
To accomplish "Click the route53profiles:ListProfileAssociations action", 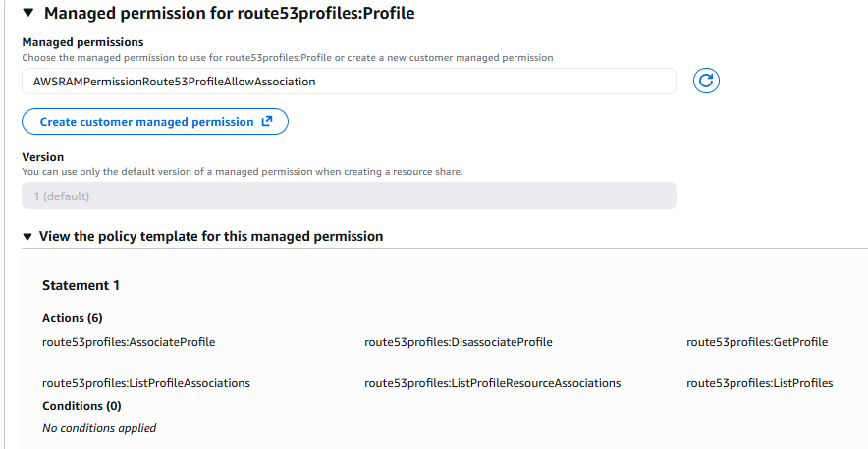I will point(146,383).
